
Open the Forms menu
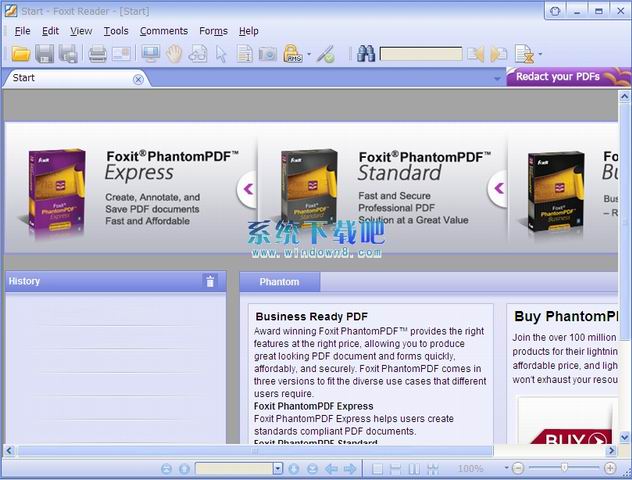(213, 31)
